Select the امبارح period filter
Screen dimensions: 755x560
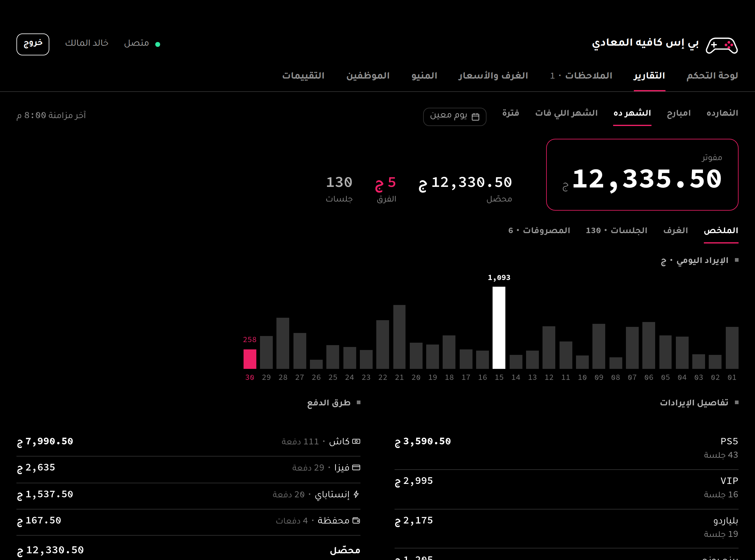(678, 113)
